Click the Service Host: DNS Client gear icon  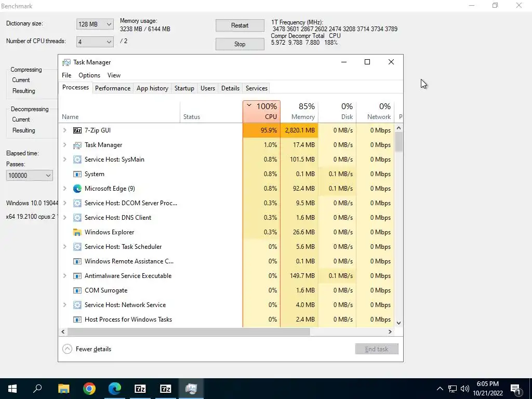point(77,218)
